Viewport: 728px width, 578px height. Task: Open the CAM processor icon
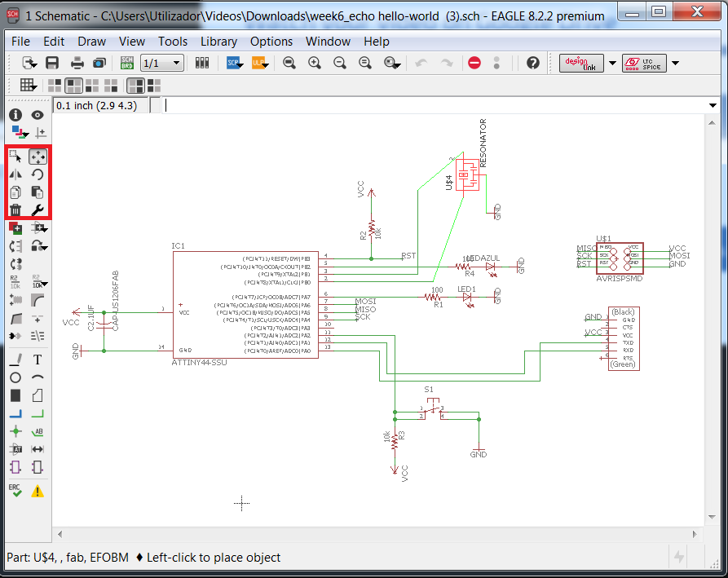99,63
